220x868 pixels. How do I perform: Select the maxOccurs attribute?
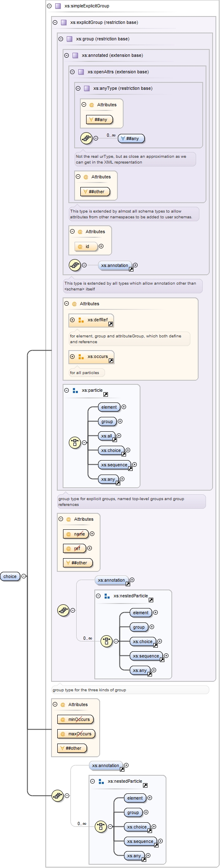76,734
